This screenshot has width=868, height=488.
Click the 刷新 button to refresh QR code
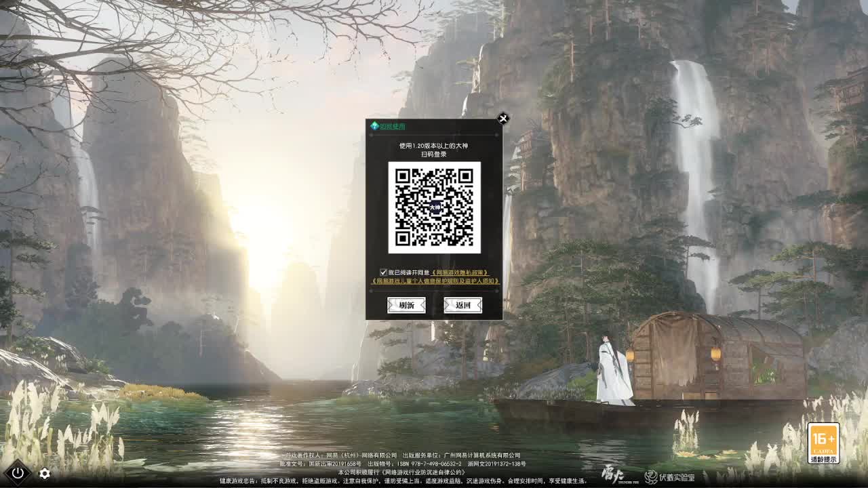coord(406,305)
